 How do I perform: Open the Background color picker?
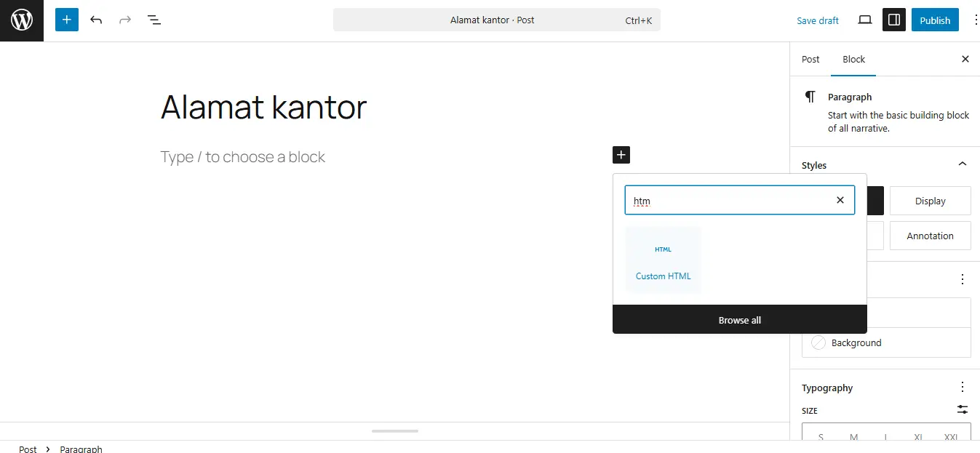coord(886,342)
